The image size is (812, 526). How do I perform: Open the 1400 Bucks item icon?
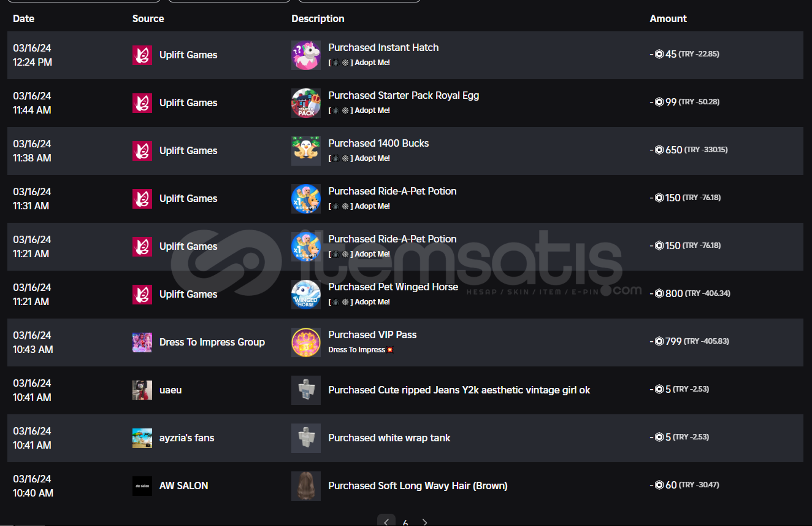(306, 151)
